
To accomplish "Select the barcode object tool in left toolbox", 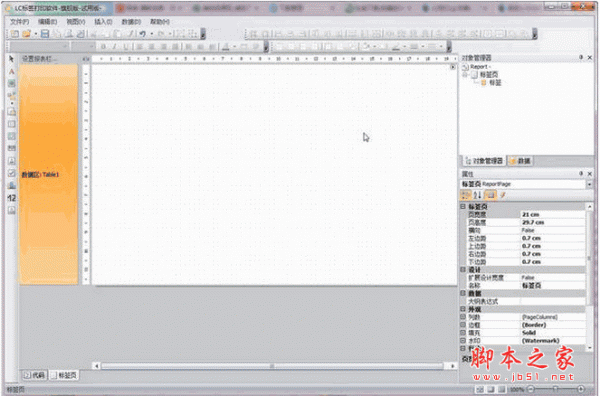I will coord(11,148).
